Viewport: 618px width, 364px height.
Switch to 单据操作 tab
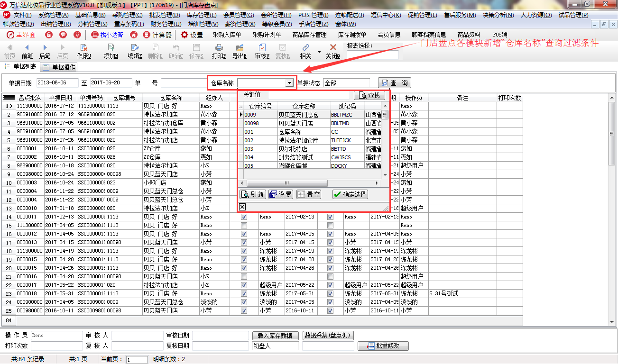(x=59, y=67)
